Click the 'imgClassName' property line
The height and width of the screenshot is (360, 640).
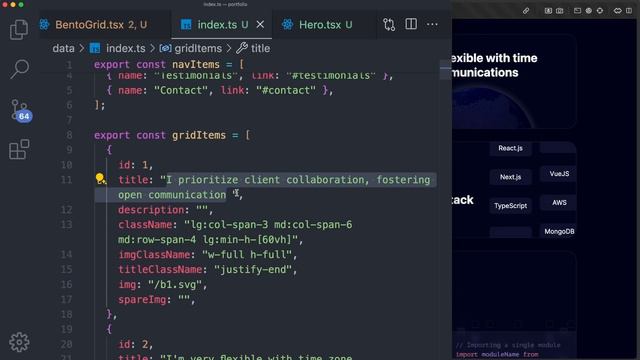207,255
